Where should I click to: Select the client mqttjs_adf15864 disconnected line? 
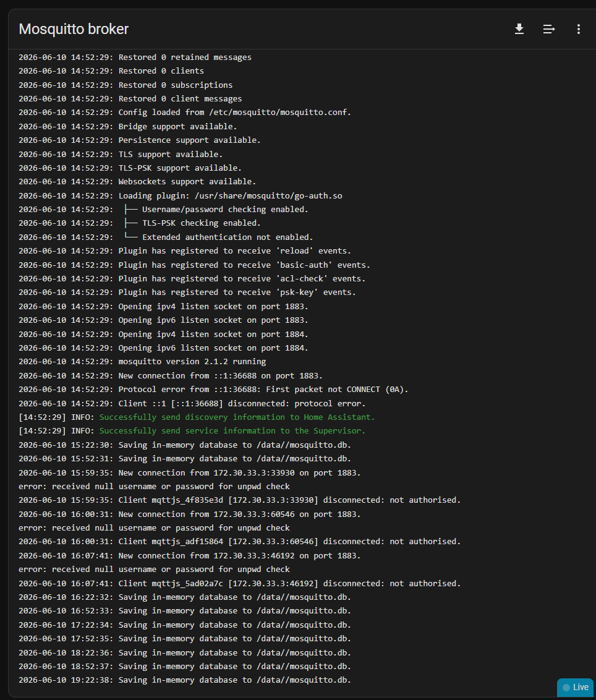click(x=240, y=542)
